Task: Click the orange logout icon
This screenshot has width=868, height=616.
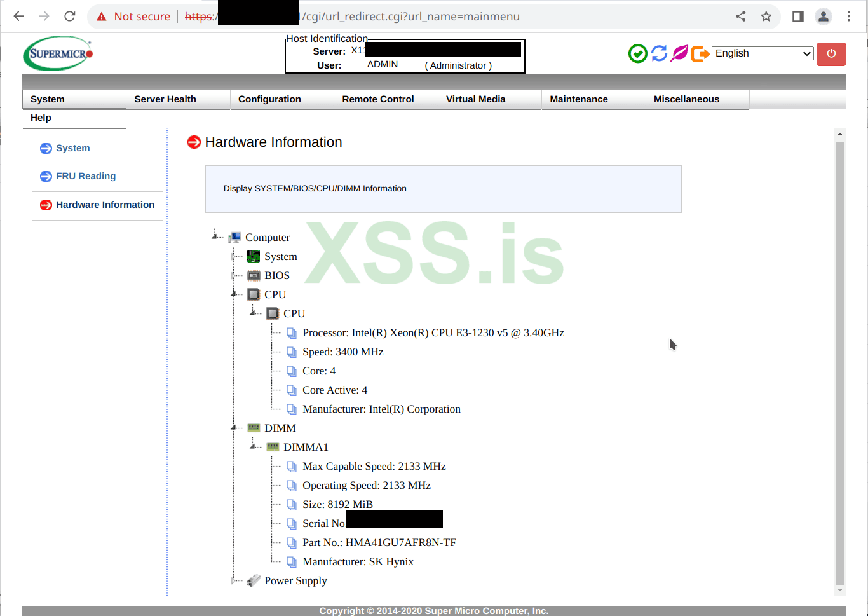Action: point(700,53)
